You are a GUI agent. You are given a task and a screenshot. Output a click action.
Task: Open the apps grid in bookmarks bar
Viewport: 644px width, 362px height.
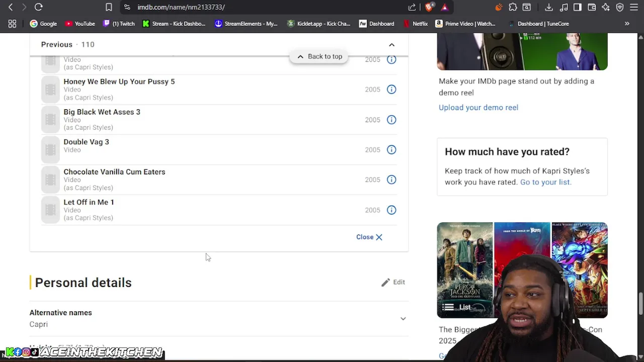12,24
